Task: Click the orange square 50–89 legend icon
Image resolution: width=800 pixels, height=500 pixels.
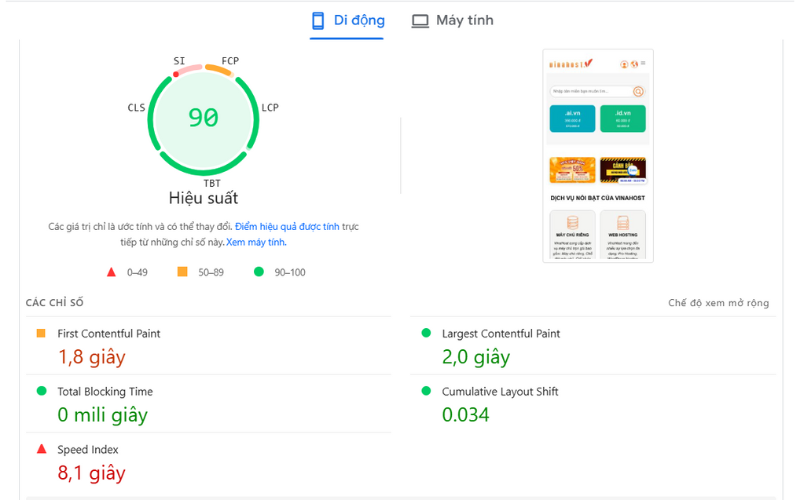Action: 182,271
